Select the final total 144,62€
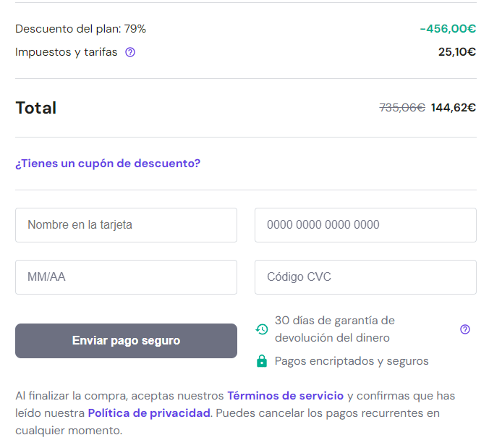The image size is (489, 448). coord(453,108)
